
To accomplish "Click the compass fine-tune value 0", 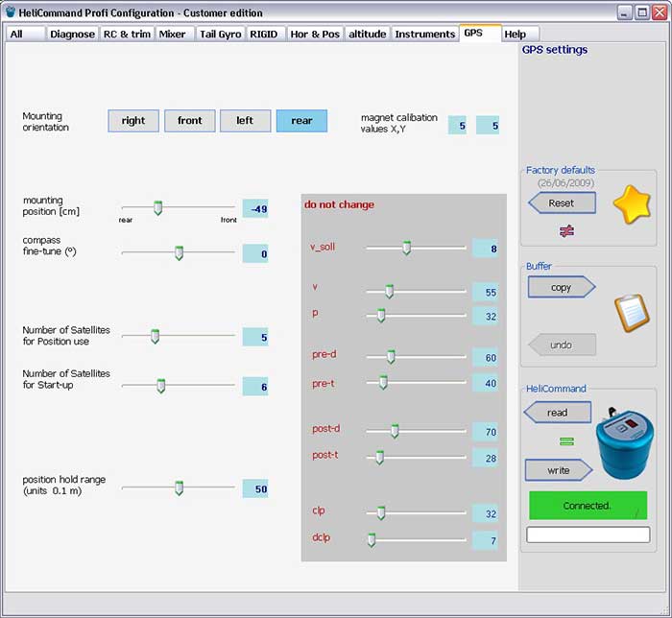I will 255,254.
